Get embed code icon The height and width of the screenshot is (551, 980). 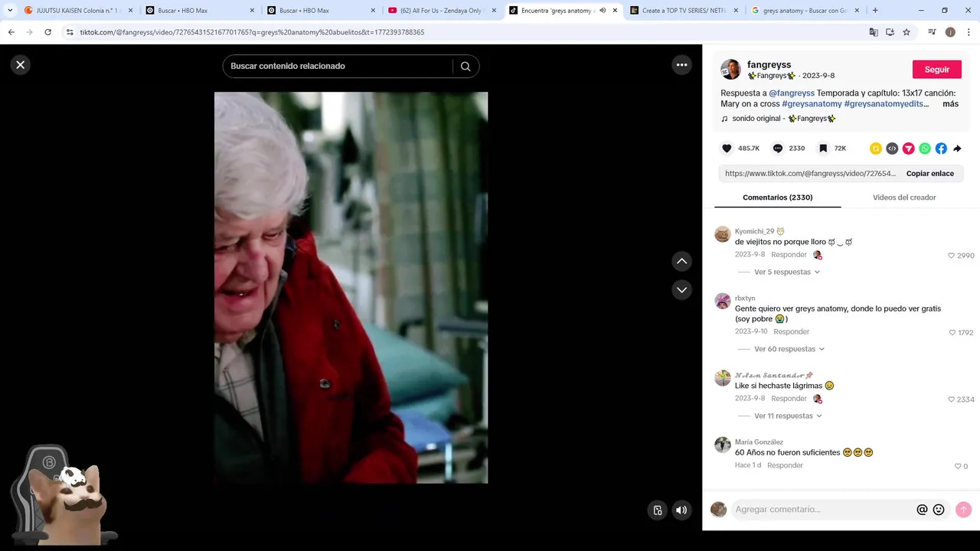coord(892,148)
